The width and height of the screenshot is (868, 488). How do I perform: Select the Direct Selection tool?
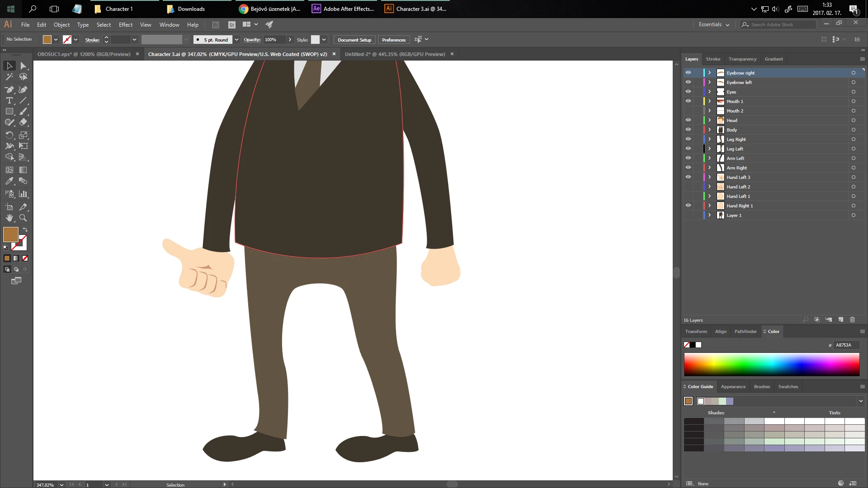pos(24,66)
